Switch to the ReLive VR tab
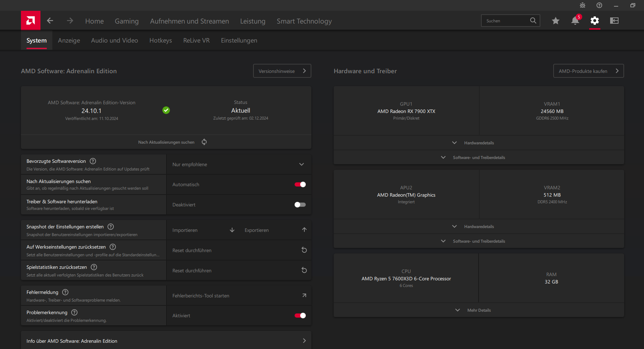Viewport: 644px width, 349px height. pos(197,40)
